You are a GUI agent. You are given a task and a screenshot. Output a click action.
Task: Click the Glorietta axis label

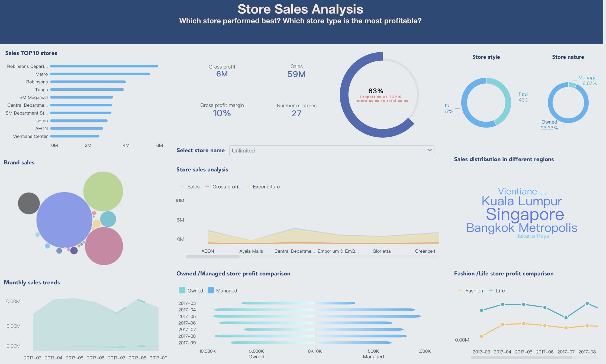382,251
